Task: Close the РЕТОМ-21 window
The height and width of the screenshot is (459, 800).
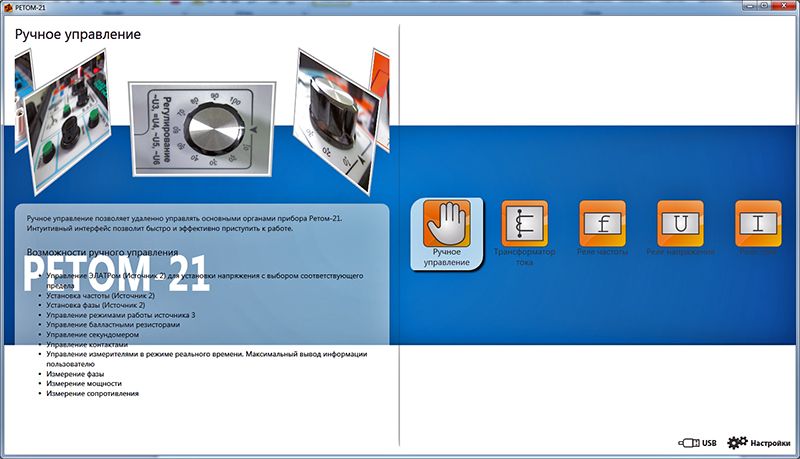Action: click(x=785, y=6)
